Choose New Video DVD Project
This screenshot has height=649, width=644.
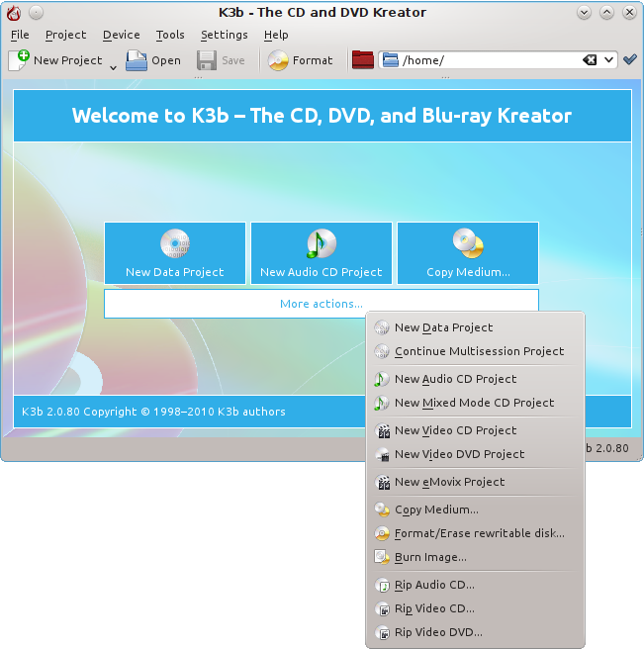[x=475, y=454]
